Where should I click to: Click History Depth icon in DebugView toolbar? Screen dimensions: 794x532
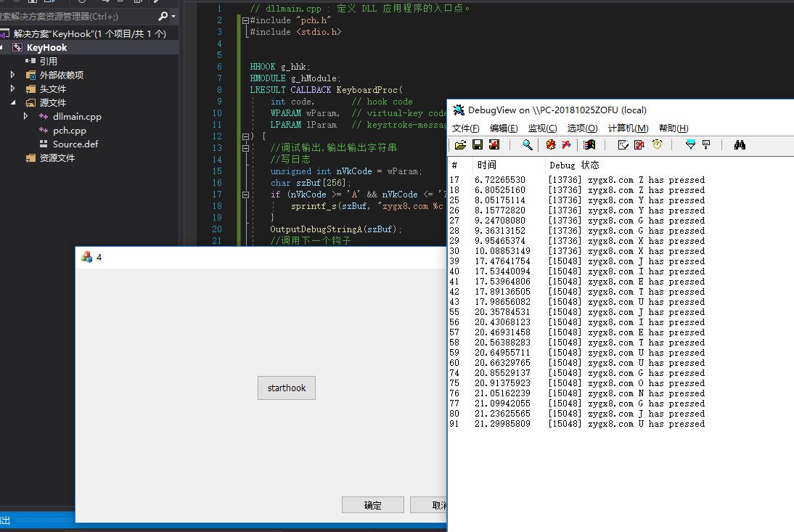tap(706, 144)
